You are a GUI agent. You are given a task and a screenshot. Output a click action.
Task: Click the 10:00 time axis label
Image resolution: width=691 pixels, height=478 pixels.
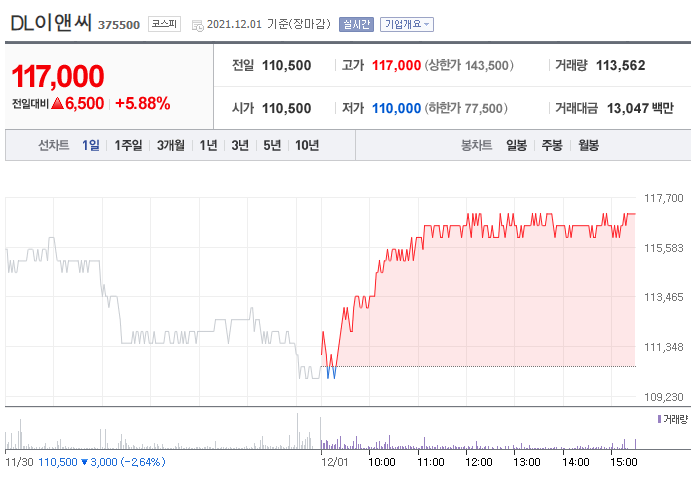(382, 462)
